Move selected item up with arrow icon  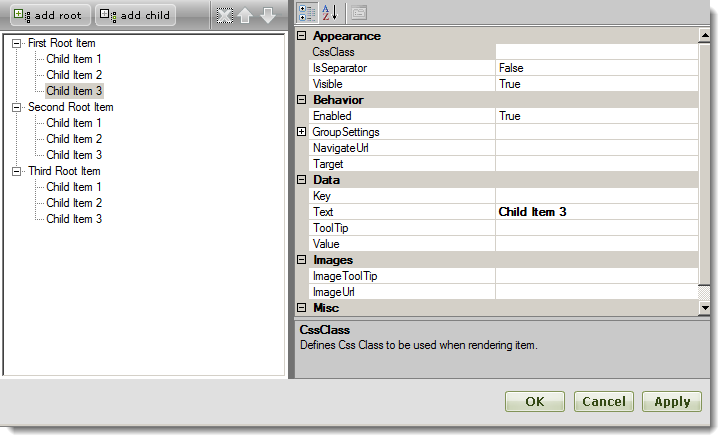(245, 15)
